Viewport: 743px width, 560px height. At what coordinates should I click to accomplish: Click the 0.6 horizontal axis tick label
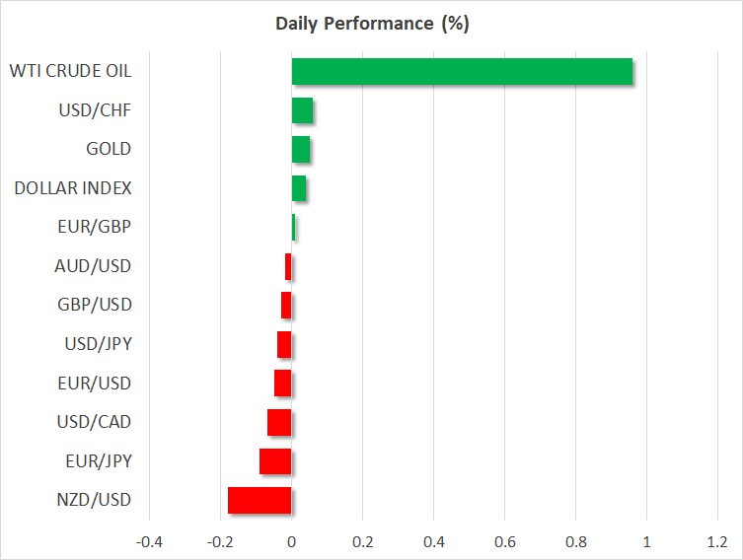coord(504,541)
